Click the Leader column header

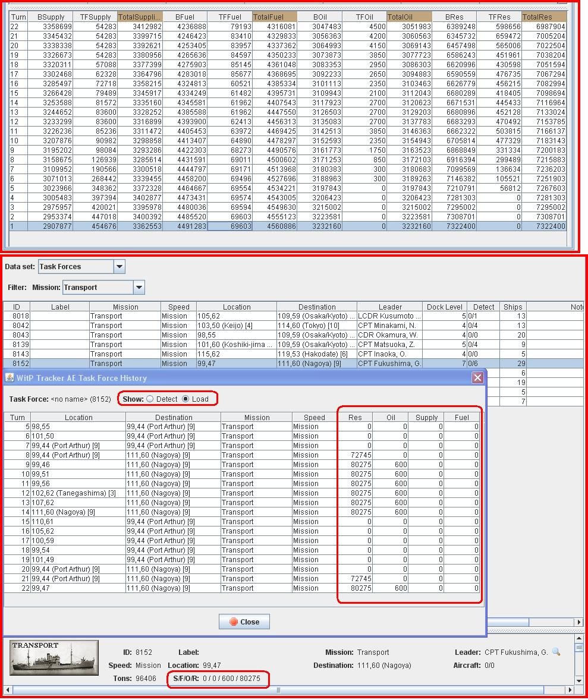click(x=389, y=307)
